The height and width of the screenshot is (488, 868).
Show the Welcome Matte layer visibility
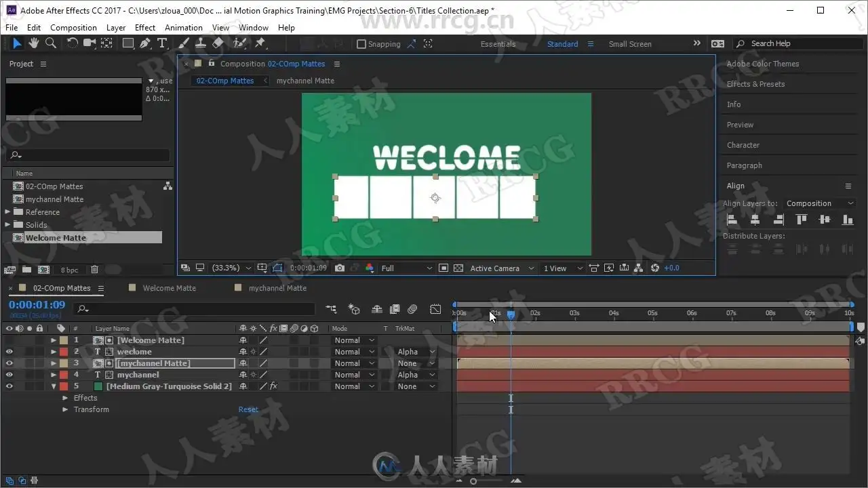click(x=9, y=340)
